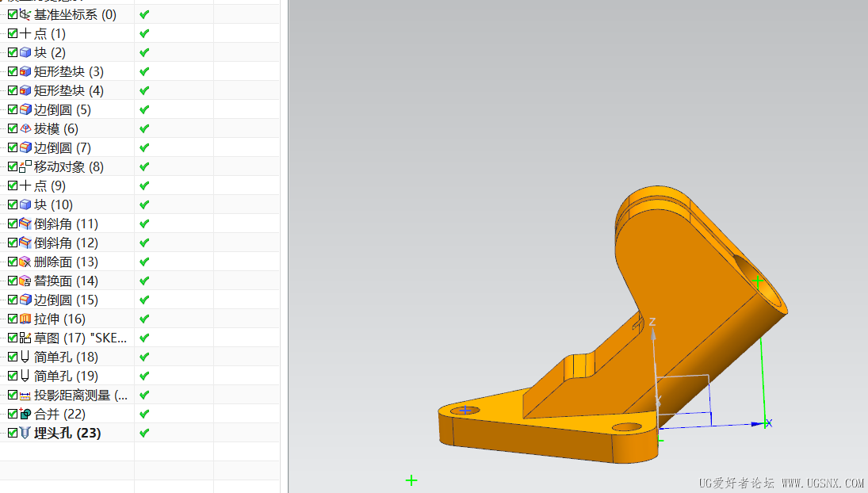This screenshot has width=868, height=493.
Task: Click the unite icon 合并 (22)
Action: pyautogui.click(x=25, y=414)
